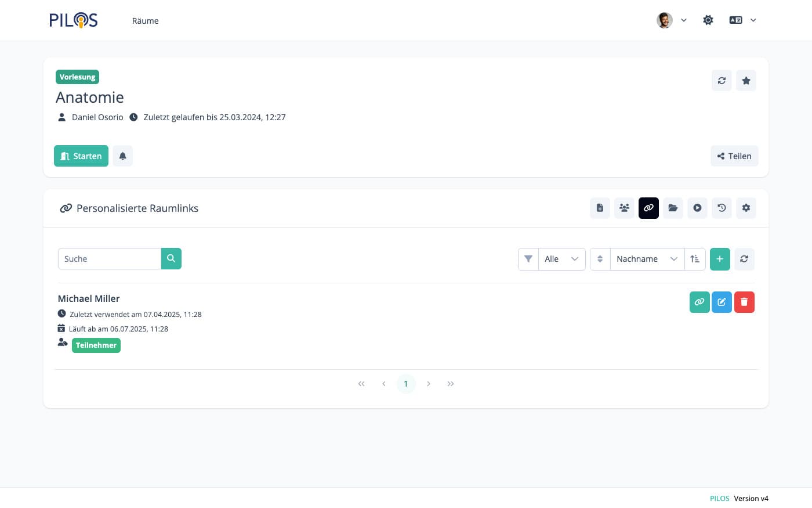Image resolution: width=812 pixels, height=508 pixels.
Task: Go to Räume in navigation
Action: 145,21
